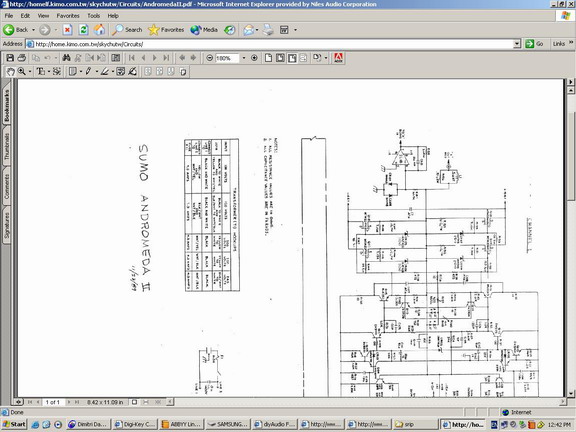Select the Hand tool
576x432 pixels.
[x=10, y=72]
